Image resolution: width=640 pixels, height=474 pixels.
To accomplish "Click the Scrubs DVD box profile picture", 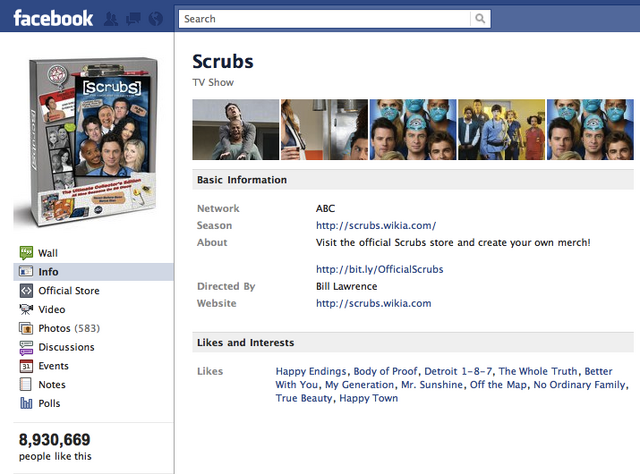I will [93, 142].
